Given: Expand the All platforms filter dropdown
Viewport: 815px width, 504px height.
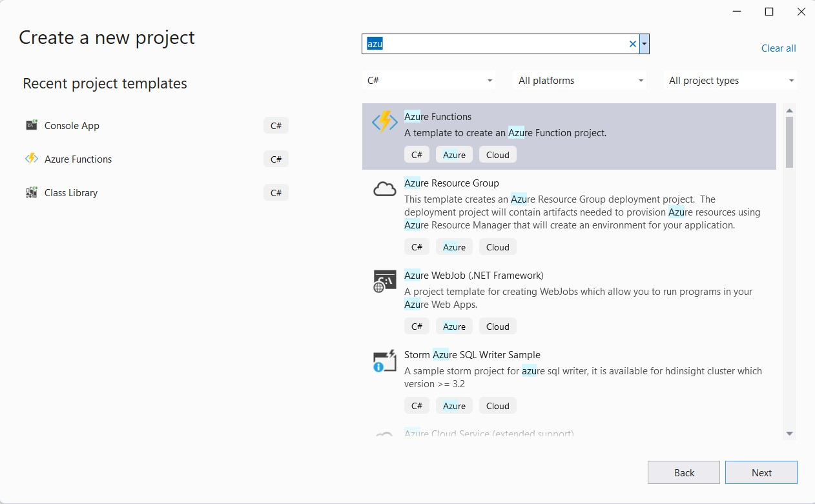Looking at the screenshot, I should pyautogui.click(x=581, y=81).
